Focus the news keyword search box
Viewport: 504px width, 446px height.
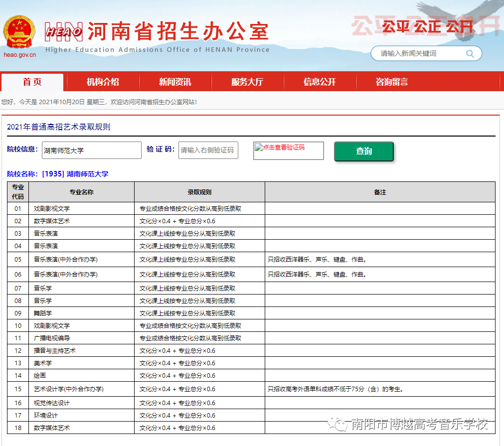[x=421, y=54]
